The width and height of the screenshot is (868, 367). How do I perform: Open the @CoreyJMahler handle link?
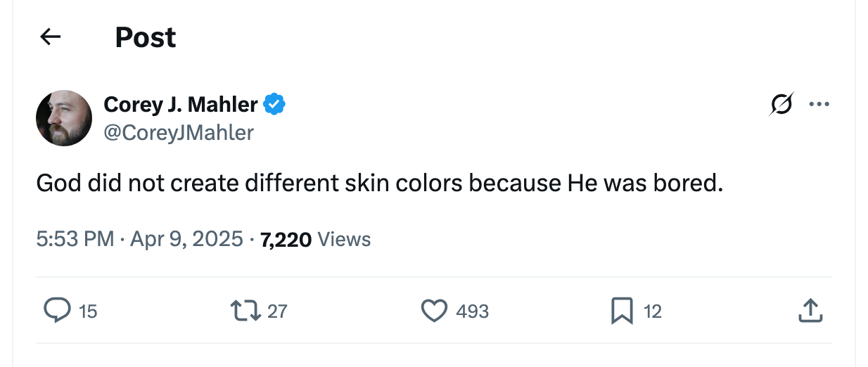pyautogui.click(x=179, y=132)
